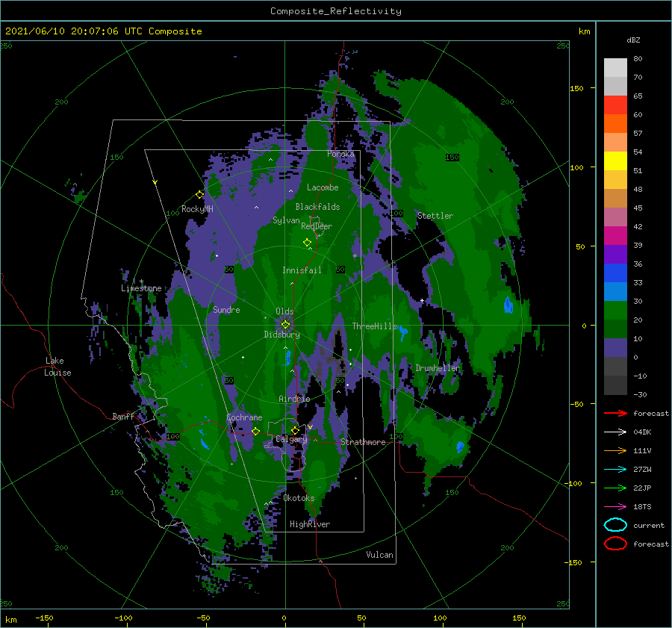672x628 pixels.
Task: Click the yellow diamond marker near RedDeer
Action: 308,243
